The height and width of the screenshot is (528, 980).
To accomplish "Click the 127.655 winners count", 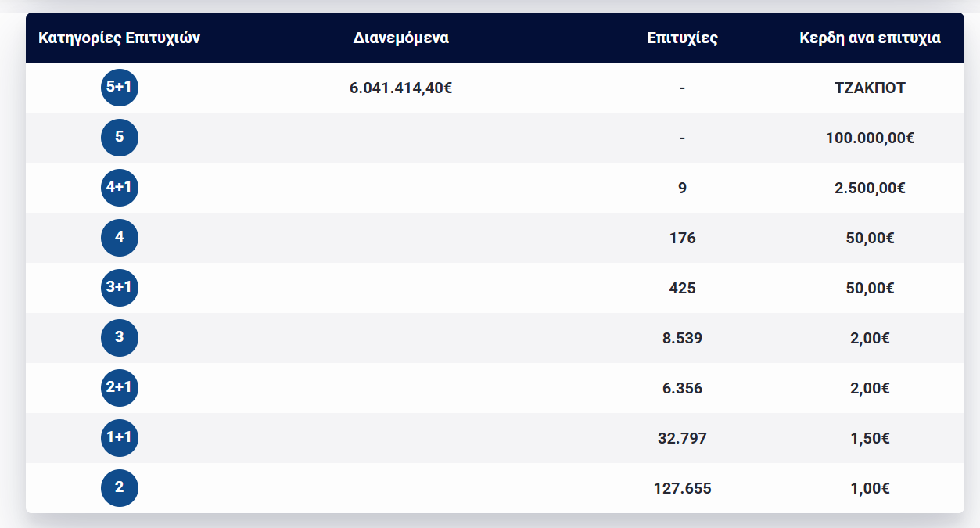I will [x=683, y=488].
